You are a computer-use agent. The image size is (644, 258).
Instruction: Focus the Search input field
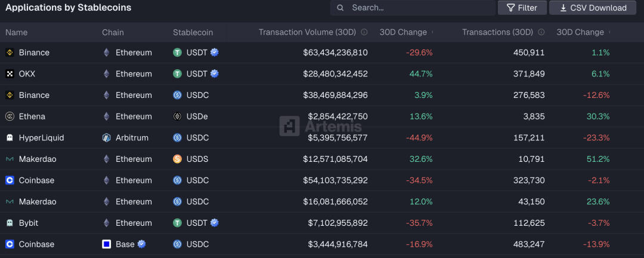point(417,8)
